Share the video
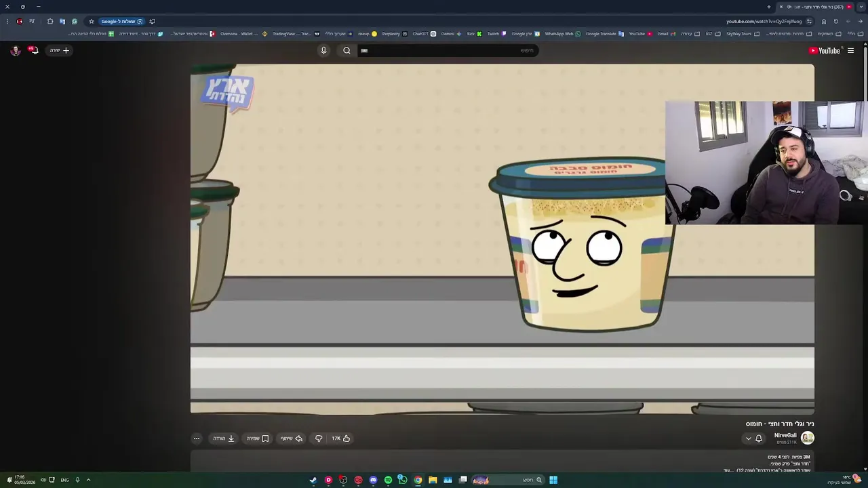 pos(292,439)
